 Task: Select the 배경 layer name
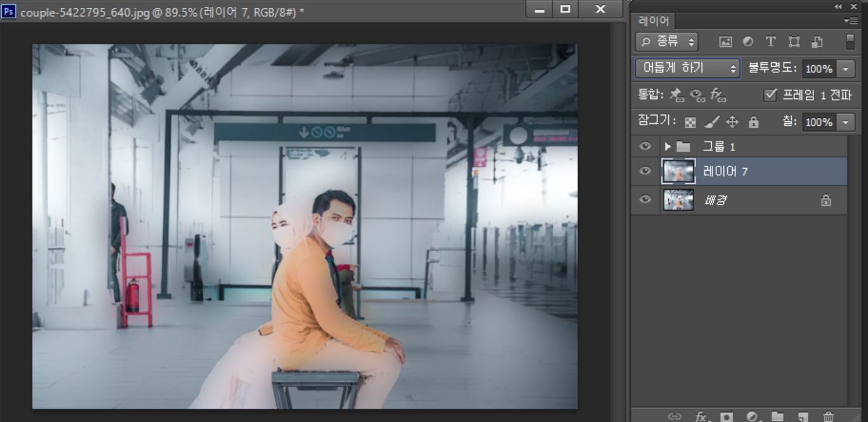click(x=715, y=201)
